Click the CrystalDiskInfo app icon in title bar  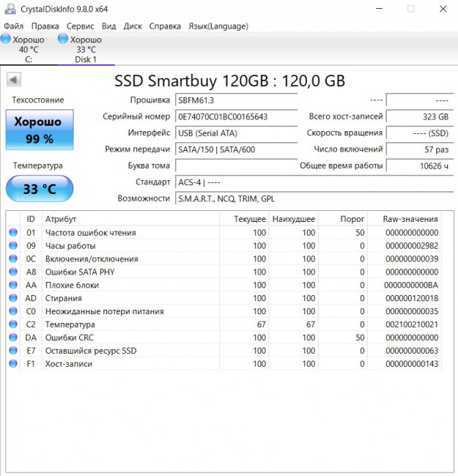(10, 9)
